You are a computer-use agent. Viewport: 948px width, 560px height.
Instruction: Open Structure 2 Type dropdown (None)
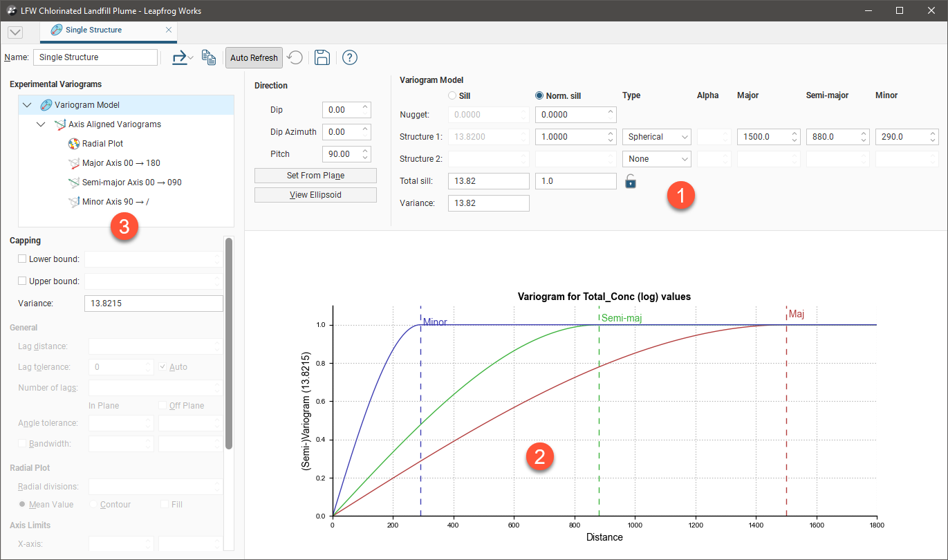pos(656,159)
